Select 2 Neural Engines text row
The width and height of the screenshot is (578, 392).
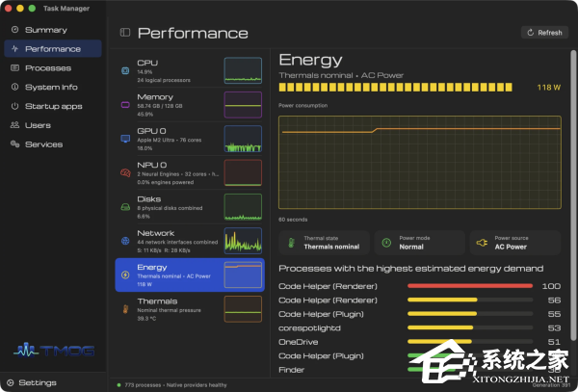pyautogui.click(x=177, y=174)
